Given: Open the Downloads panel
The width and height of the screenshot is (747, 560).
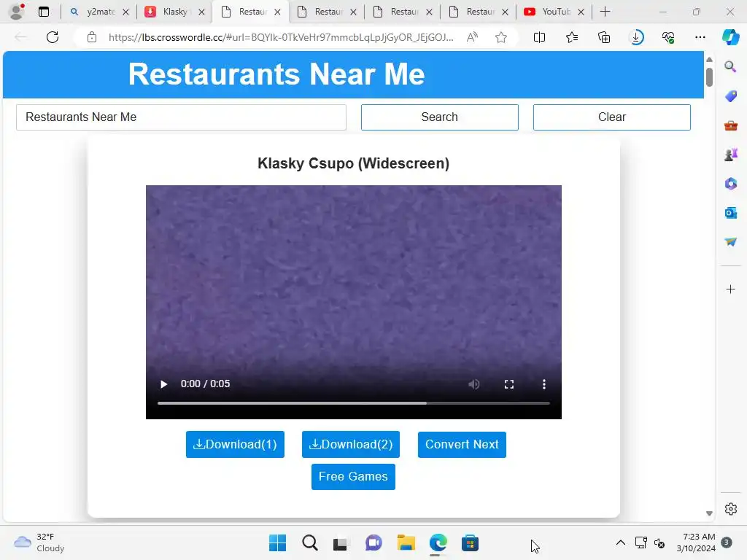Looking at the screenshot, I should [x=636, y=37].
